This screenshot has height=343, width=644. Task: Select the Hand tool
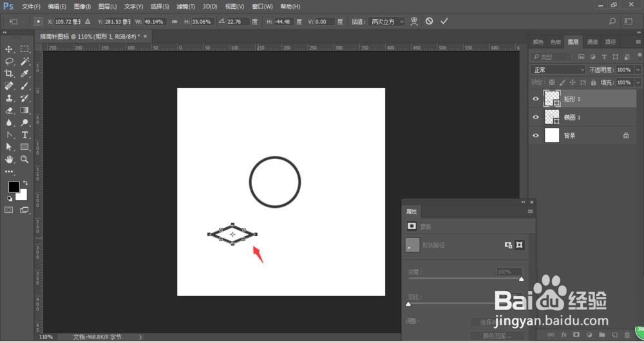(8, 159)
